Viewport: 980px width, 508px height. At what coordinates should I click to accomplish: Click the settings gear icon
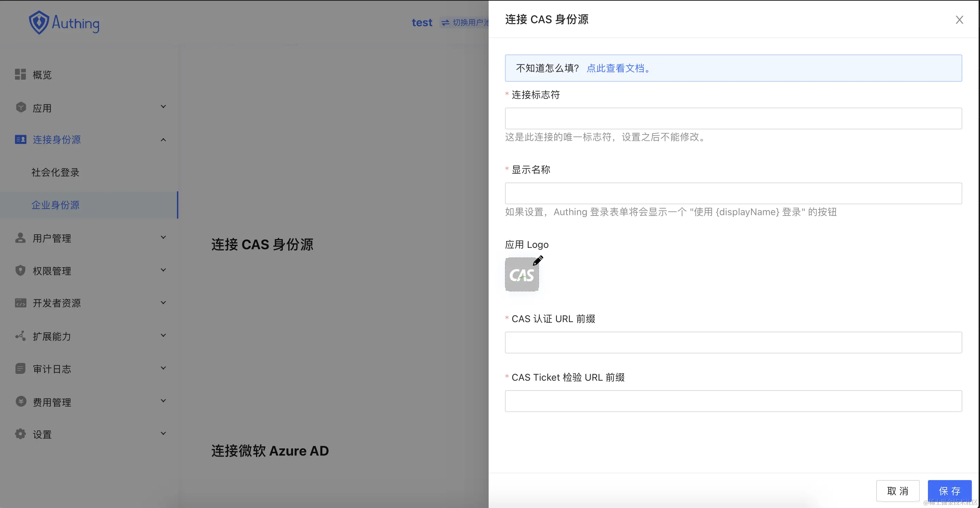(x=20, y=434)
